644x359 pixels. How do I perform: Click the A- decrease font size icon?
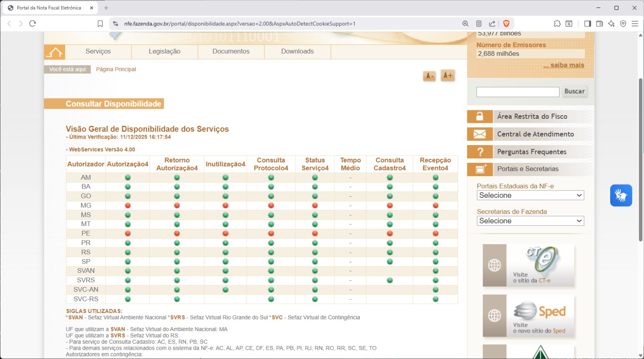click(429, 76)
